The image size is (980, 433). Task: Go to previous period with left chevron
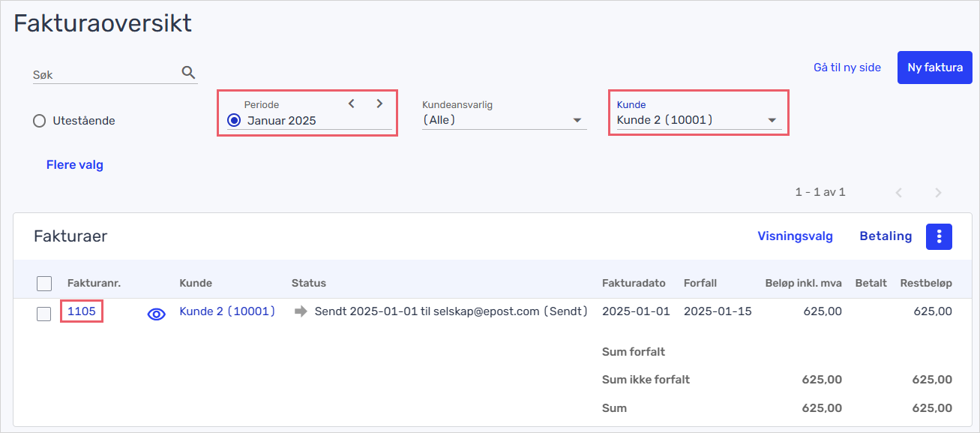pos(351,104)
